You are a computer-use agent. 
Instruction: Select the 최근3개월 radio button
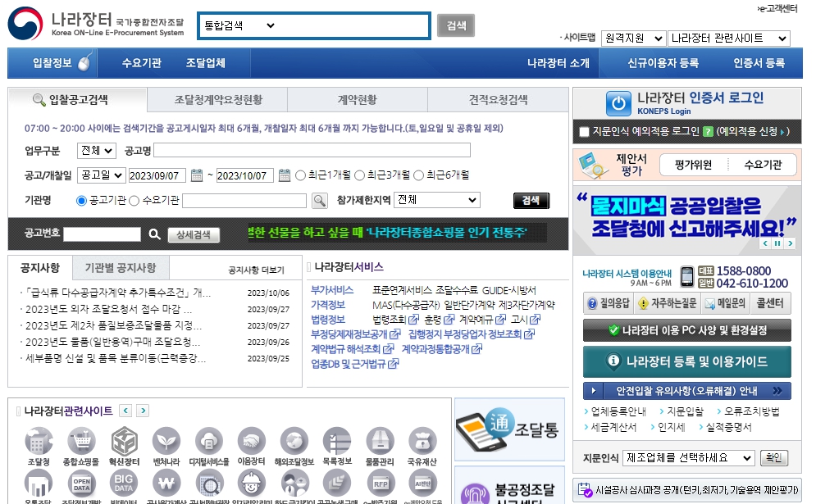pyautogui.click(x=359, y=176)
